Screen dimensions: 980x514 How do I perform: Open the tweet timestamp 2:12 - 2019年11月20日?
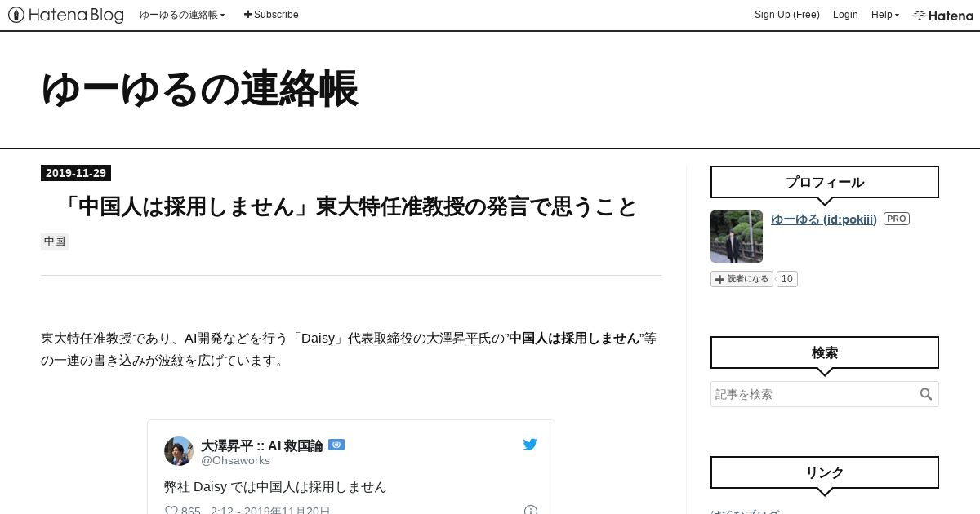(270, 511)
